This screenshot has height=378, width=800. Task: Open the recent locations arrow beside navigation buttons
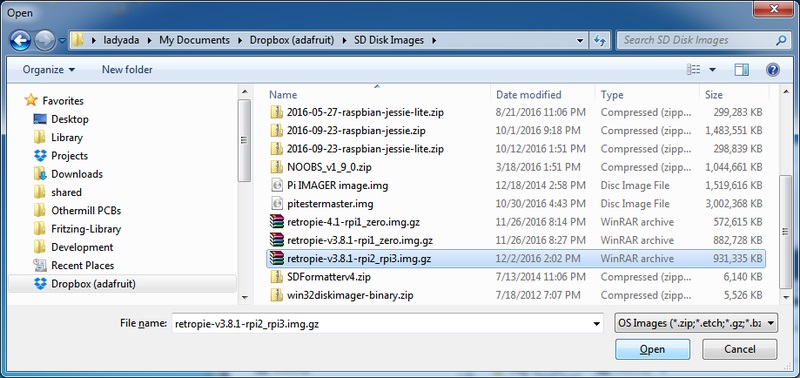tap(62, 40)
